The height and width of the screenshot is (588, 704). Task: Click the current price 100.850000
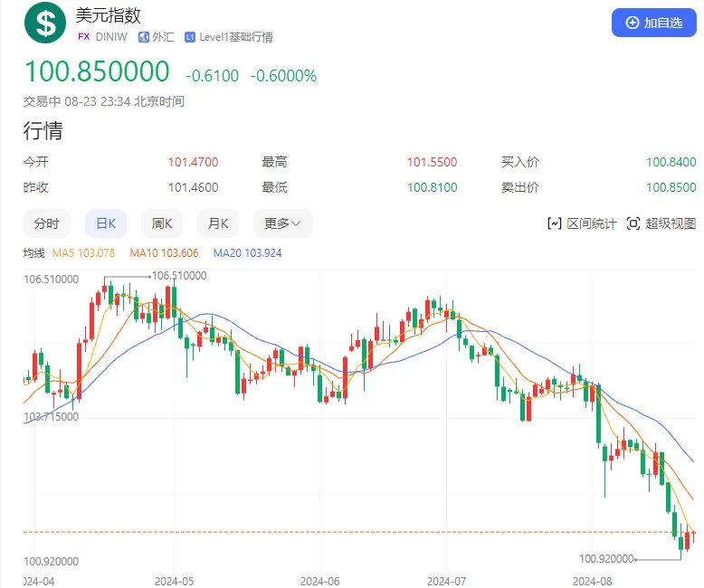97,71
